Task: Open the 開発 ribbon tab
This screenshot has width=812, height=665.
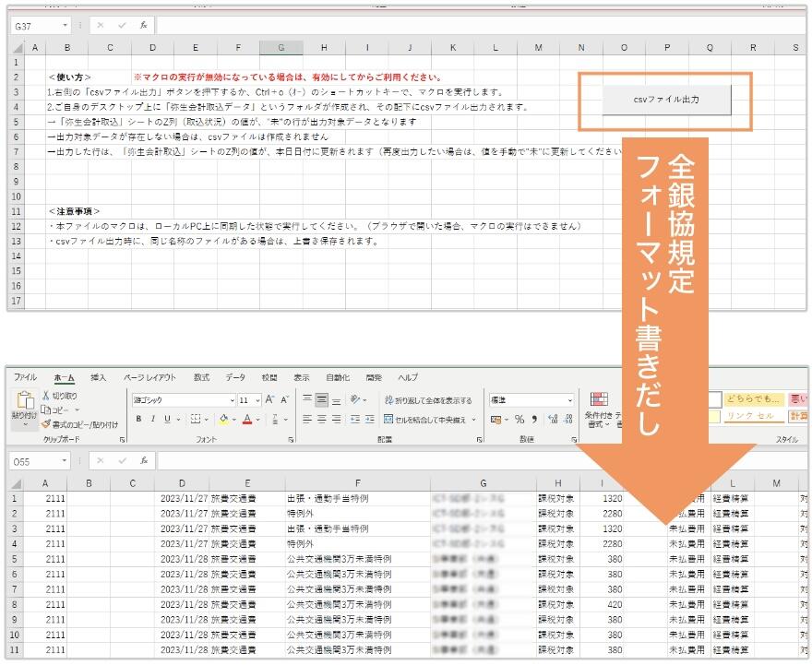Action: [x=374, y=378]
